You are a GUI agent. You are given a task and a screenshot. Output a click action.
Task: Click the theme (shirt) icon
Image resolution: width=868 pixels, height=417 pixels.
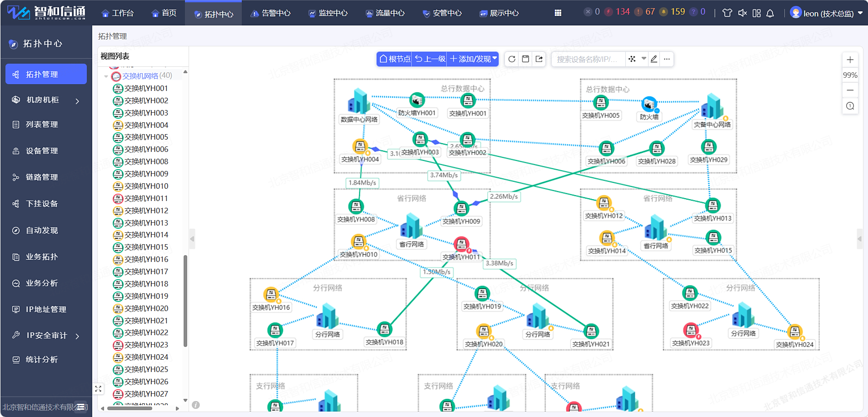tap(727, 13)
